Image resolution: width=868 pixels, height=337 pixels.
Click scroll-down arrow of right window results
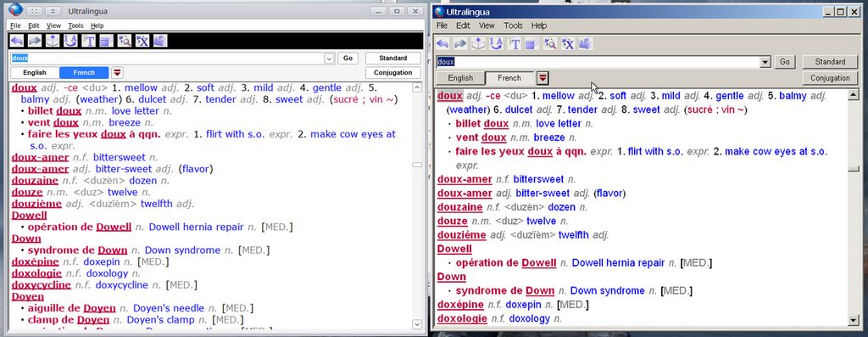tap(853, 320)
